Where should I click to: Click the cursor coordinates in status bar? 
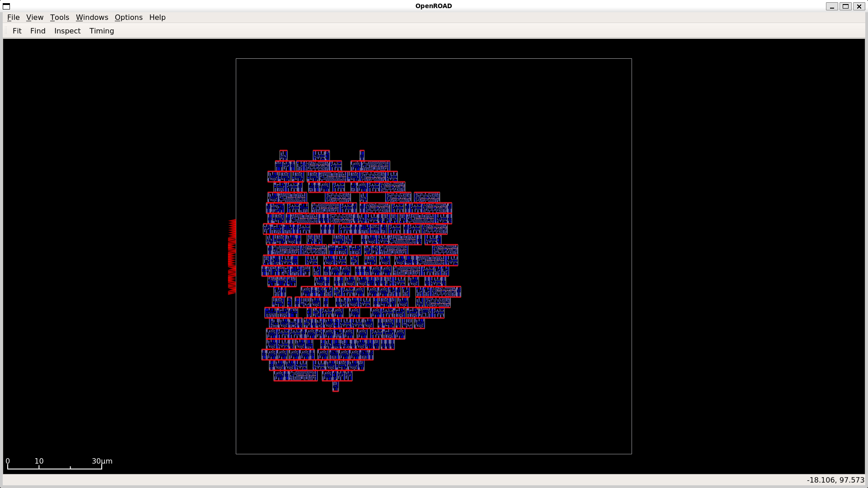point(835,480)
